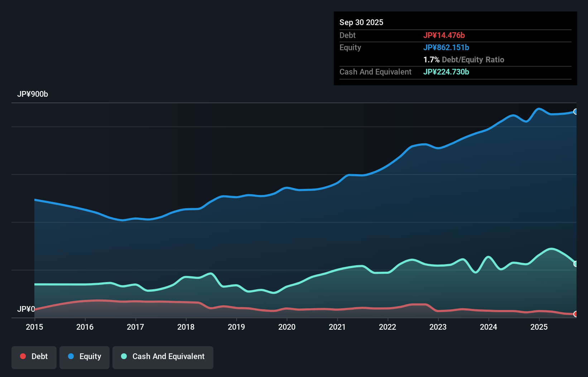Click the red Debt legend dot
This screenshot has width=588, height=377.
point(23,356)
